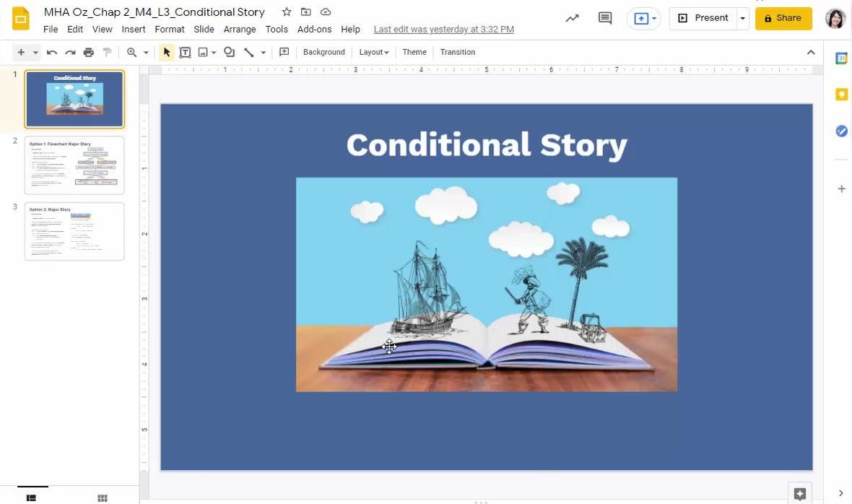Hide the menus with the up chevron

[811, 52]
